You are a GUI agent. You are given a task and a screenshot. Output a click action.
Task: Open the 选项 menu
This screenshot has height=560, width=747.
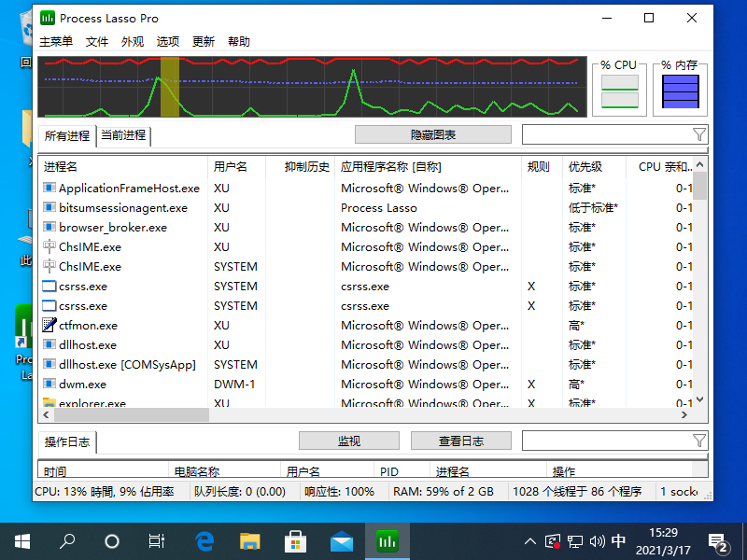[x=168, y=42]
